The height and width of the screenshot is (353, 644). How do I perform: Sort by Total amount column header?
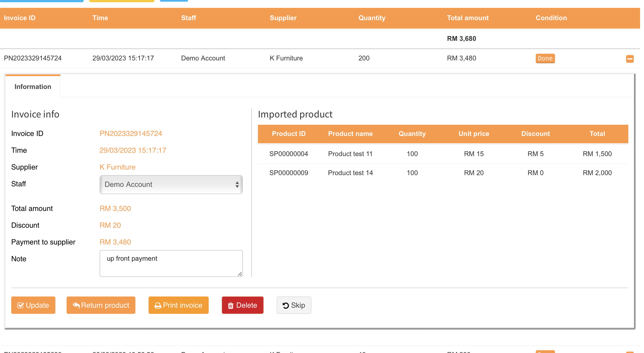(468, 18)
